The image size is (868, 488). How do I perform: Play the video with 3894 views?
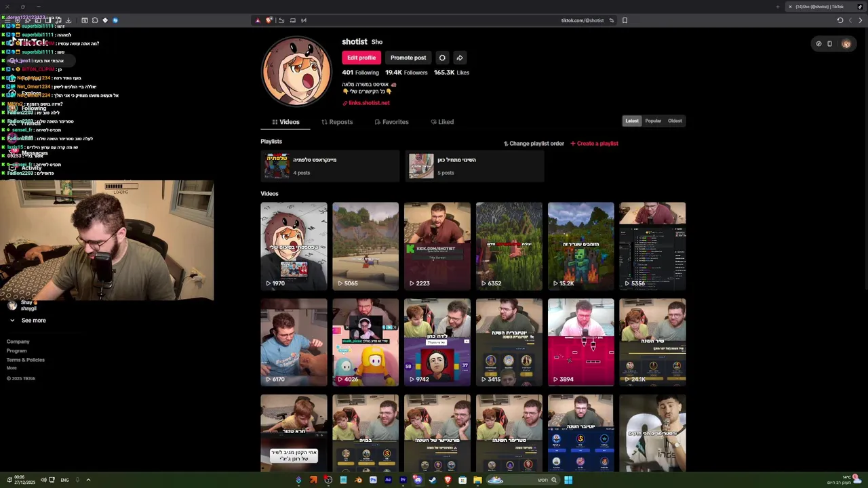click(581, 342)
